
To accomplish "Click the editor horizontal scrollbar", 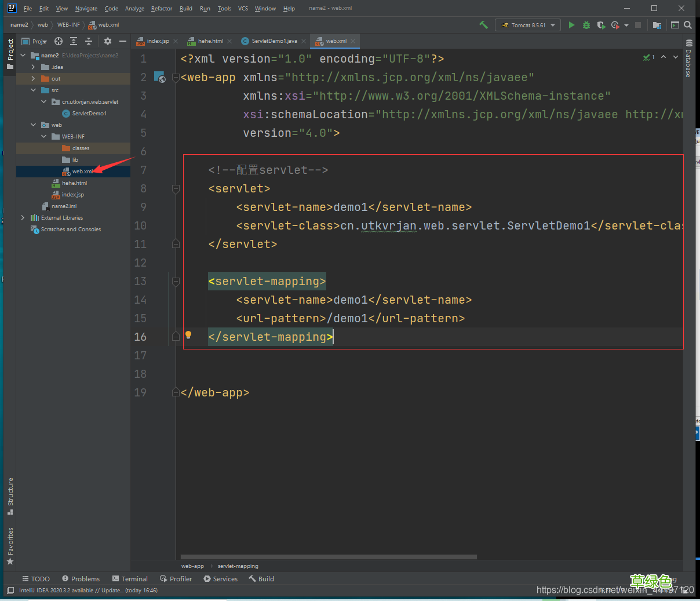I will click(329, 557).
